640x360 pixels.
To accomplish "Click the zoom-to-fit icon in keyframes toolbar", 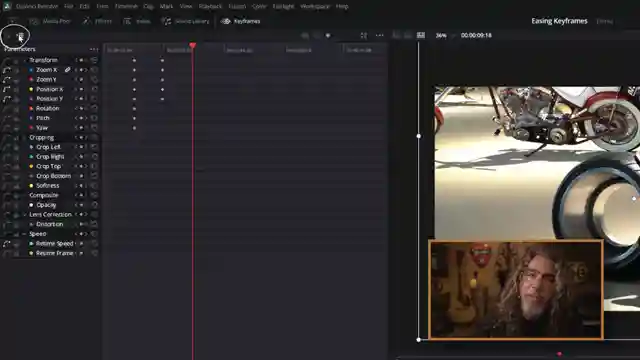I will [364, 36].
